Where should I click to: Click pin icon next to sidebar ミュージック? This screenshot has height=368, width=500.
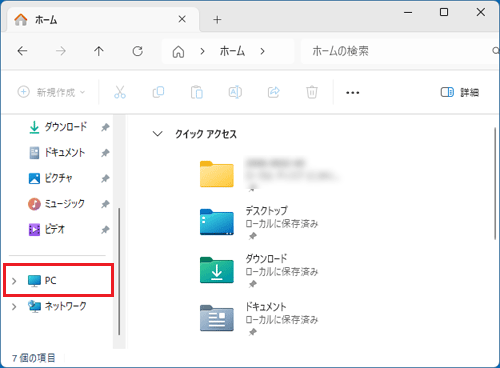(x=105, y=204)
